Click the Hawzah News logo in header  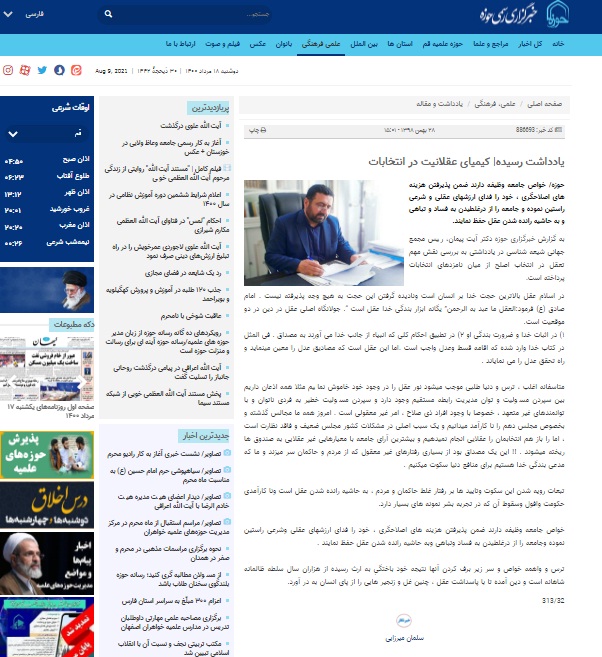(x=524, y=16)
